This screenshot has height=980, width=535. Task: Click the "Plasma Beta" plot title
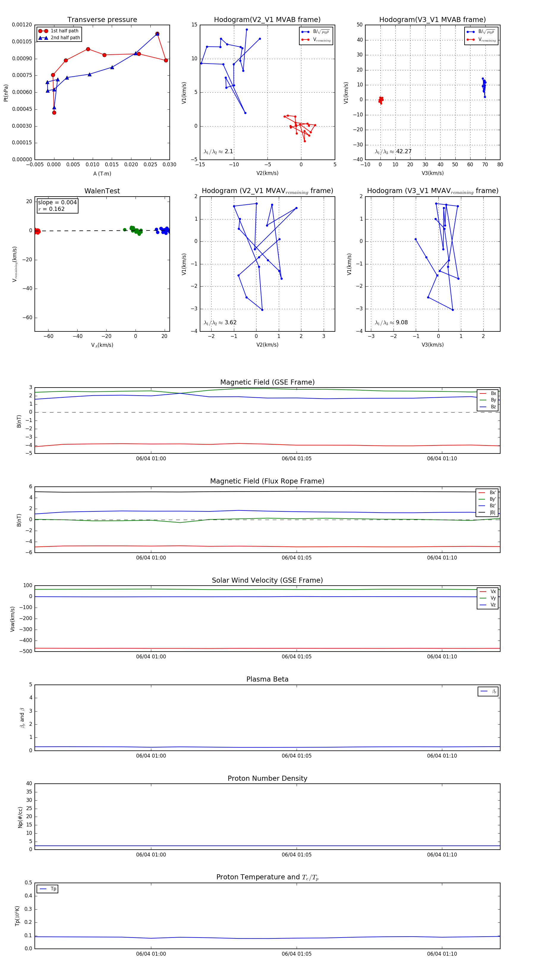click(x=267, y=679)
